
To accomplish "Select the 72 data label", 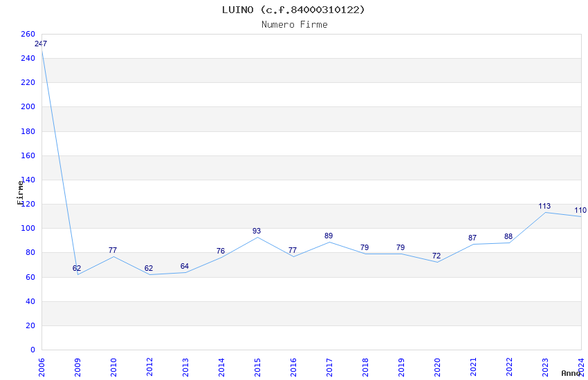I will tap(437, 256).
